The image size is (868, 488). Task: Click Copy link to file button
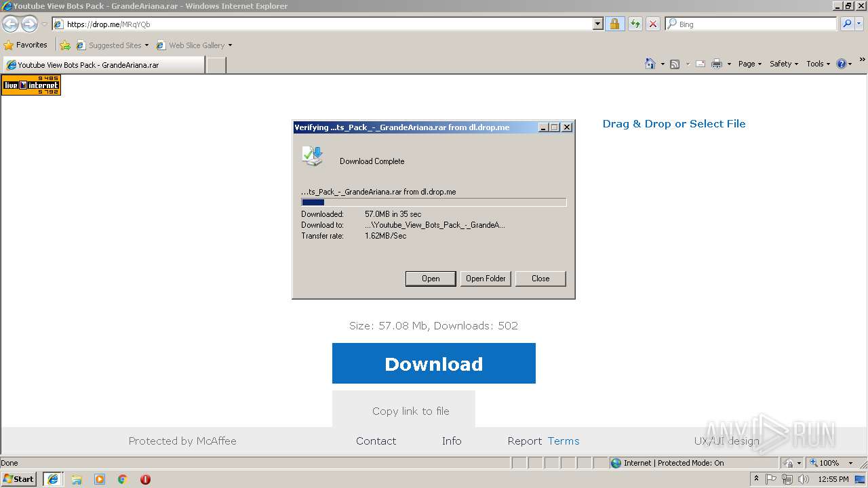403,411
